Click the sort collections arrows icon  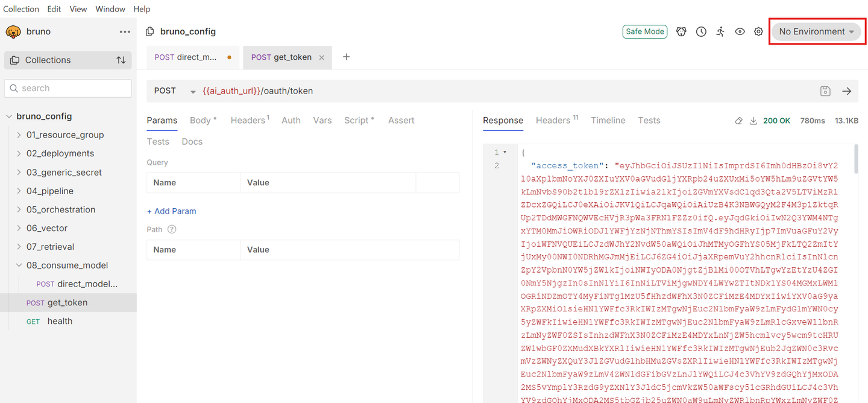[x=121, y=60]
